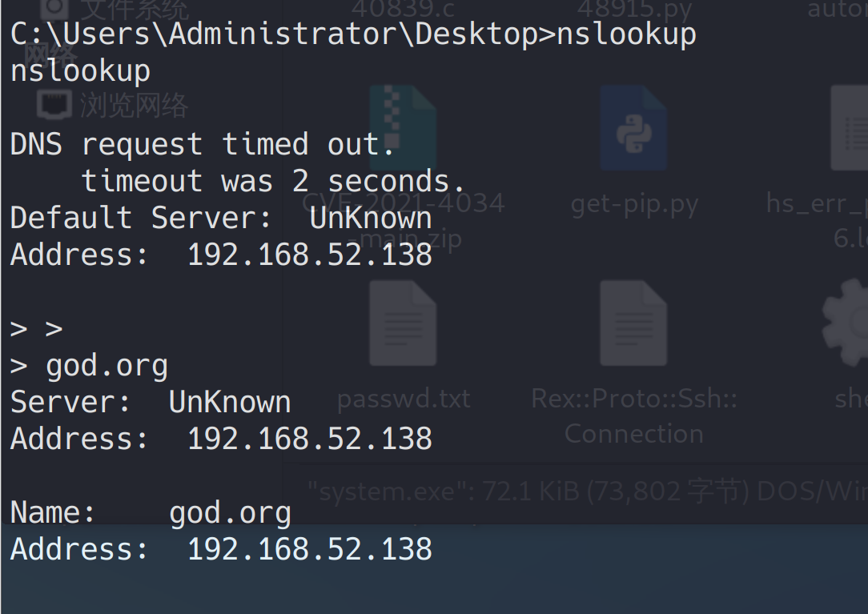
Task: Click the Rex::Proto::Ssh:: Connection name label
Action: tap(633, 416)
